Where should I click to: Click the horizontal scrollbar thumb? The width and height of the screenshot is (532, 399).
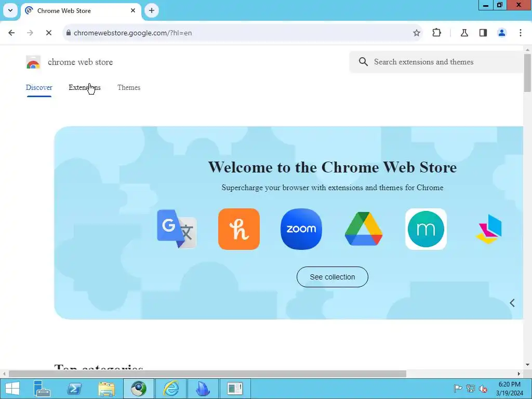[207, 374]
